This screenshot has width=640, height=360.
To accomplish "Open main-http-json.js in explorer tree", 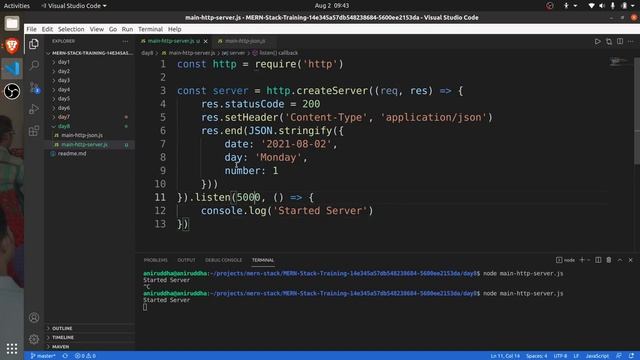I will coord(82,136).
